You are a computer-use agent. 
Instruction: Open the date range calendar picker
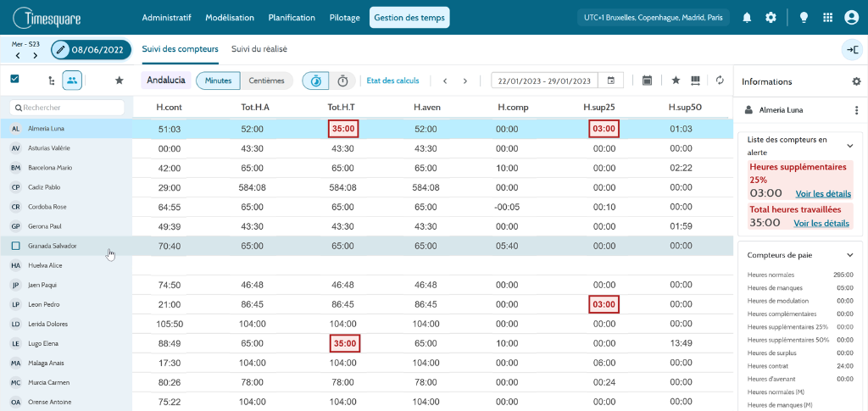(611, 81)
